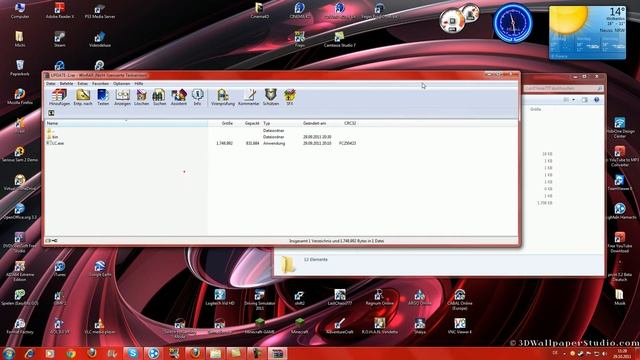Click the Videodeluxe desktop icon
The width and height of the screenshot is (640, 360).
[100, 39]
